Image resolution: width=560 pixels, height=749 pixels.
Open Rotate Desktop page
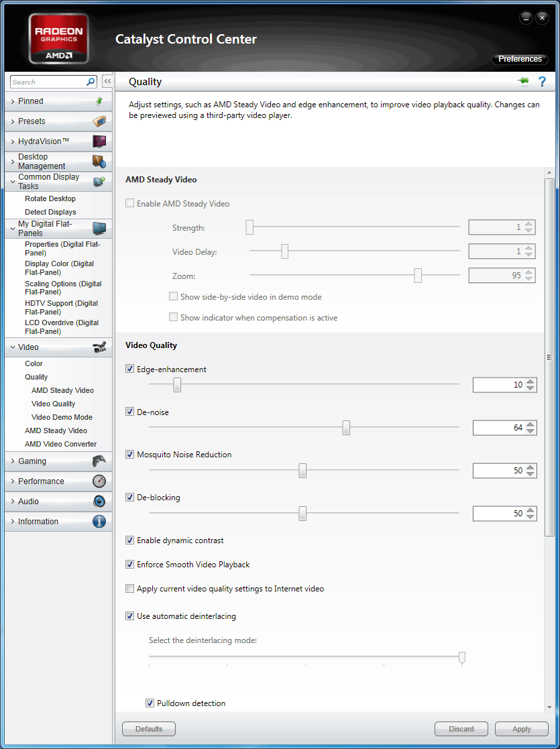50,198
